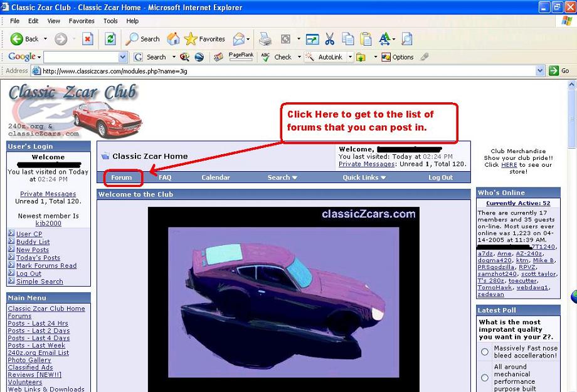Click the Google toolbar Search button
The width and height of the screenshot is (577, 392).
pos(150,57)
